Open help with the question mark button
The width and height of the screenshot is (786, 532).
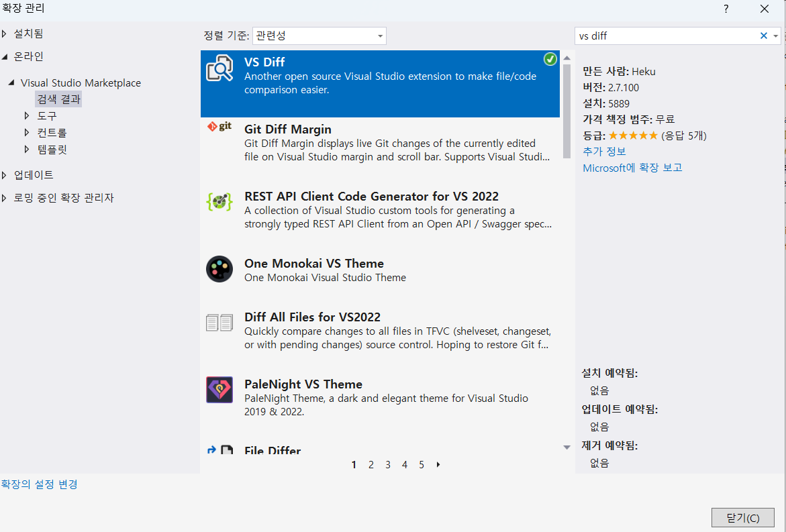click(x=726, y=9)
